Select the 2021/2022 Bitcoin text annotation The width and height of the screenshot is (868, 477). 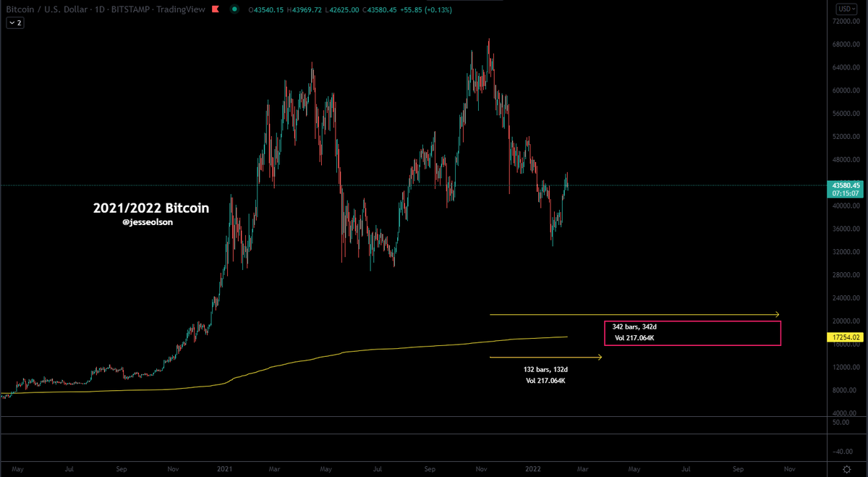150,208
